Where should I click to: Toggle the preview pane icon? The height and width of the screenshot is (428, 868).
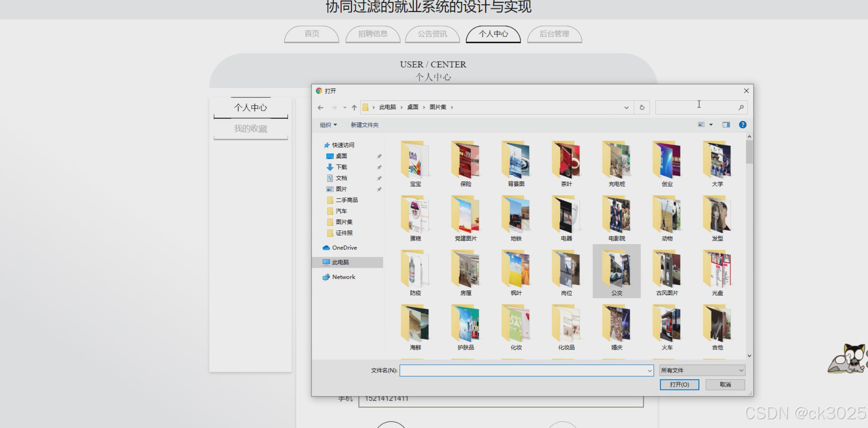[726, 125]
